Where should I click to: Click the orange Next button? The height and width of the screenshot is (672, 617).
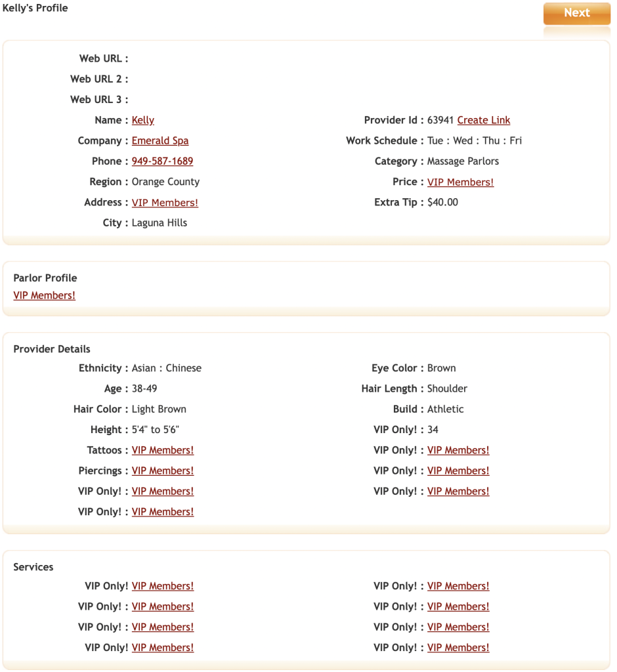pyautogui.click(x=576, y=12)
